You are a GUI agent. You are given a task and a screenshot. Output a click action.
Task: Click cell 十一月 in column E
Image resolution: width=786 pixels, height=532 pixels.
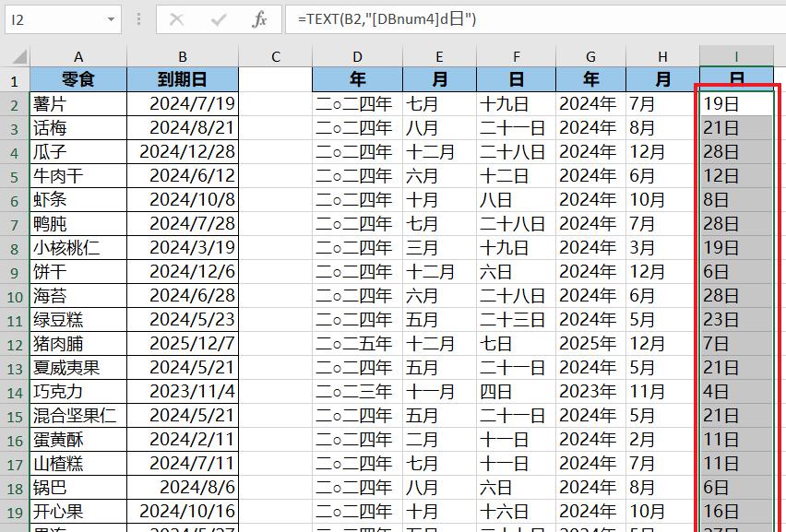point(439,391)
